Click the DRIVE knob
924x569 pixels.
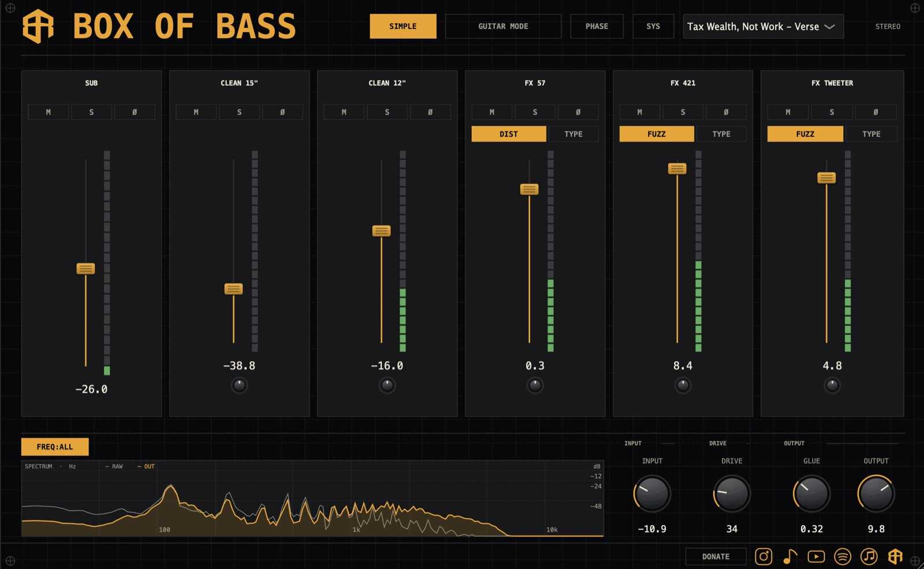pyautogui.click(x=732, y=493)
